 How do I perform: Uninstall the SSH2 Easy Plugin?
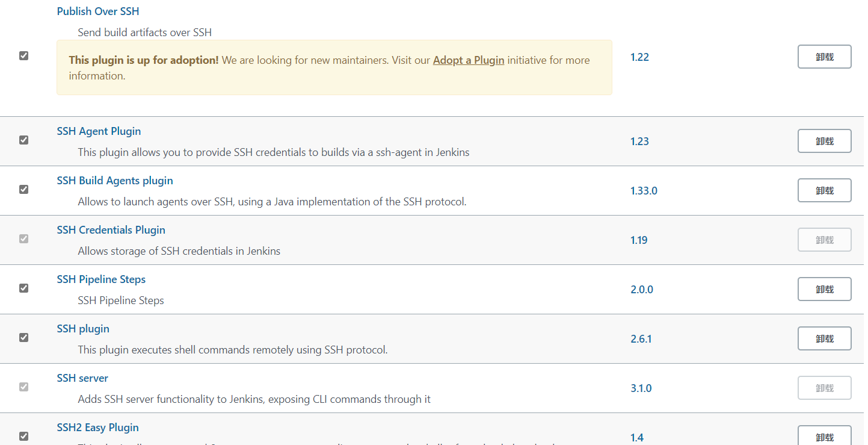(825, 436)
